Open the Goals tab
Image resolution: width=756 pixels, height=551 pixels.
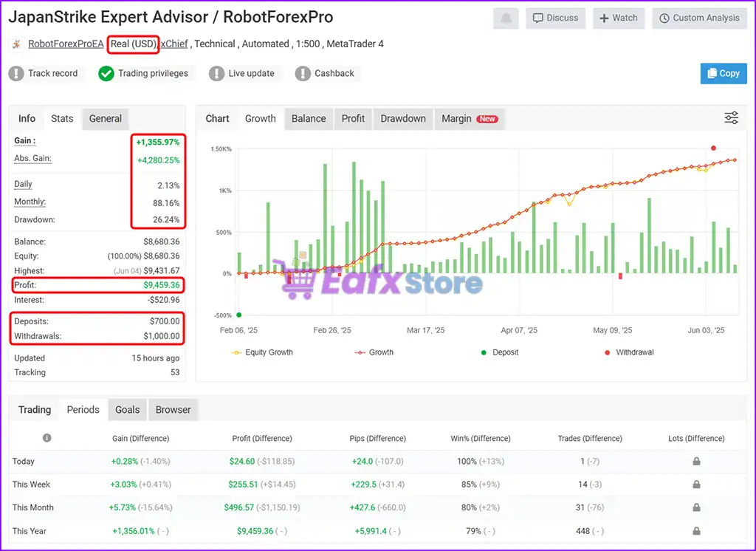[127, 410]
